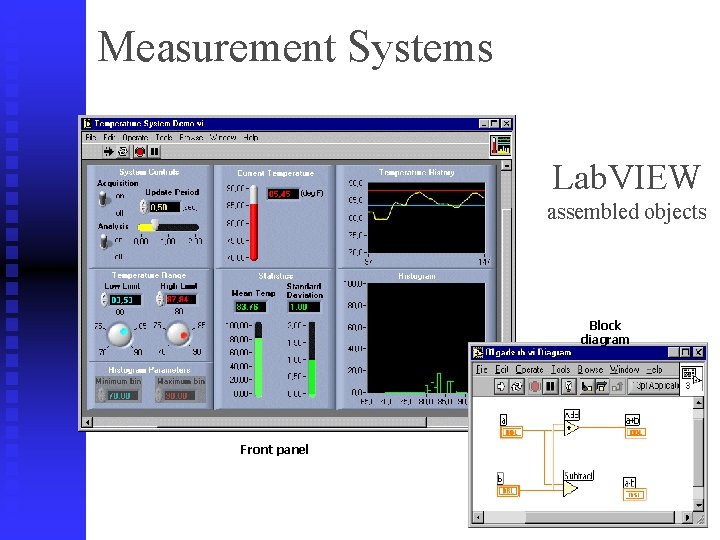Viewport: 720px width, 540px height.
Task: Click Run Continuously in Diagram window toolbar
Action: point(517,387)
